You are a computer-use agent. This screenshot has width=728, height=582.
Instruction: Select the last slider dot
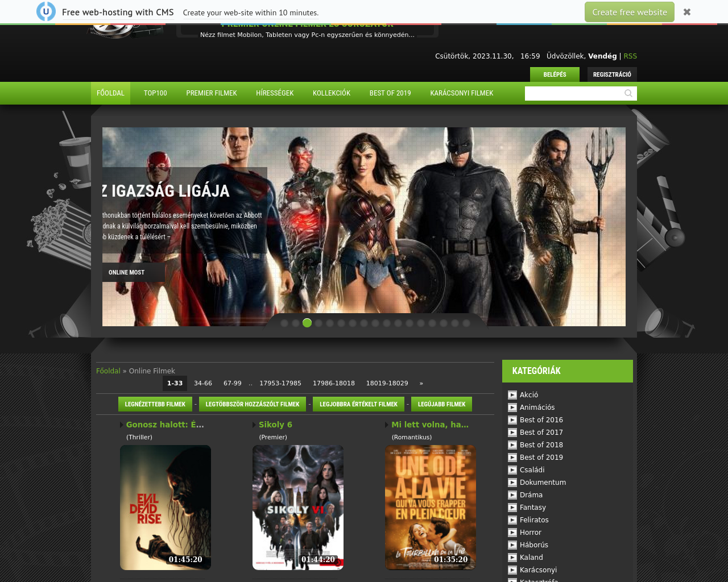pyautogui.click(x=466, y=323)
